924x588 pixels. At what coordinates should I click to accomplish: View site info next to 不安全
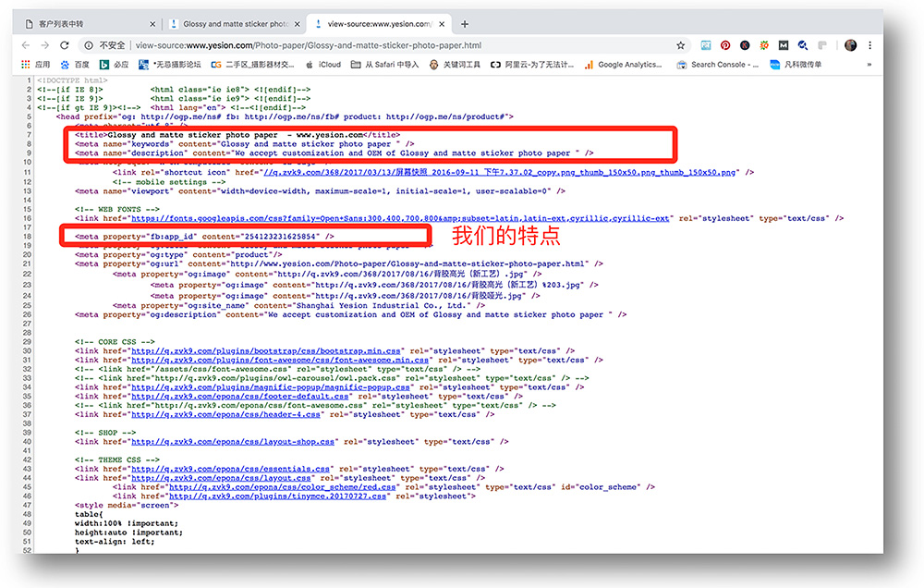[89, 45]
